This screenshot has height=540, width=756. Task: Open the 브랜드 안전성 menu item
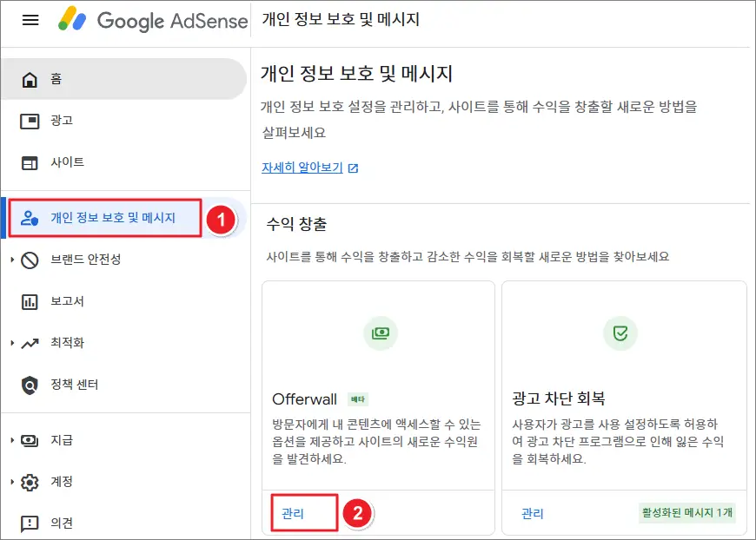85,260
